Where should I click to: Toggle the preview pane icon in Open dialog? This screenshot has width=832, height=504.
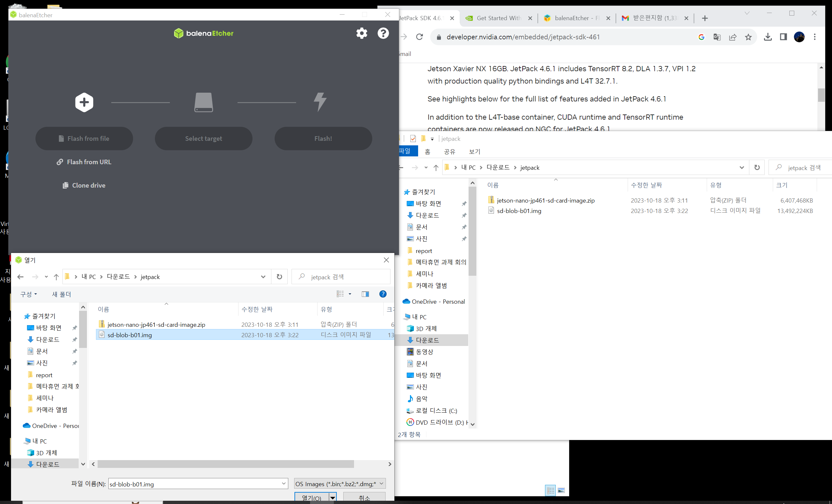(x=365, y=294)
